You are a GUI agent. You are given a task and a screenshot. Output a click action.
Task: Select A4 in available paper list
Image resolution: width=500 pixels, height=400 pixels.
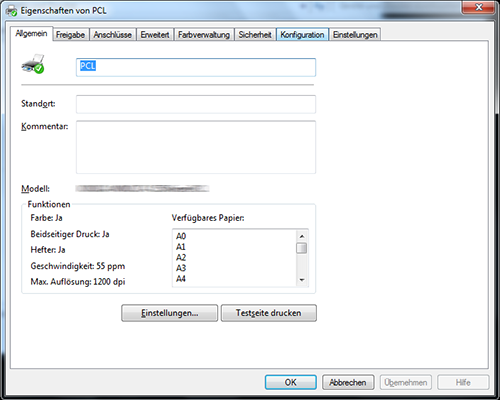pyautogui.click(x=181, y=279)
